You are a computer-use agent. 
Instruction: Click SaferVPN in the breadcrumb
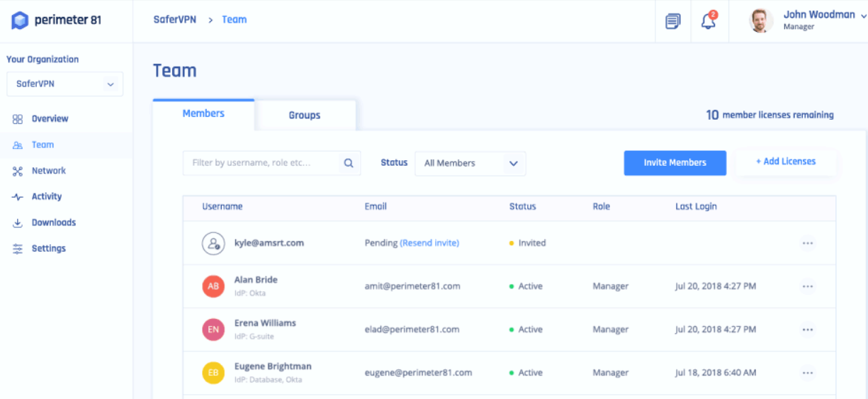click(176, 20)
